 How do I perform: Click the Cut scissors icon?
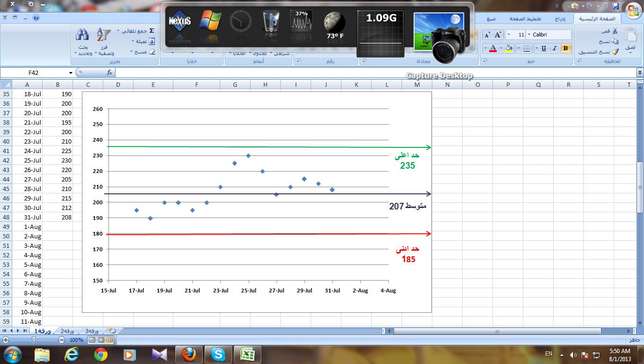[615, 31]
